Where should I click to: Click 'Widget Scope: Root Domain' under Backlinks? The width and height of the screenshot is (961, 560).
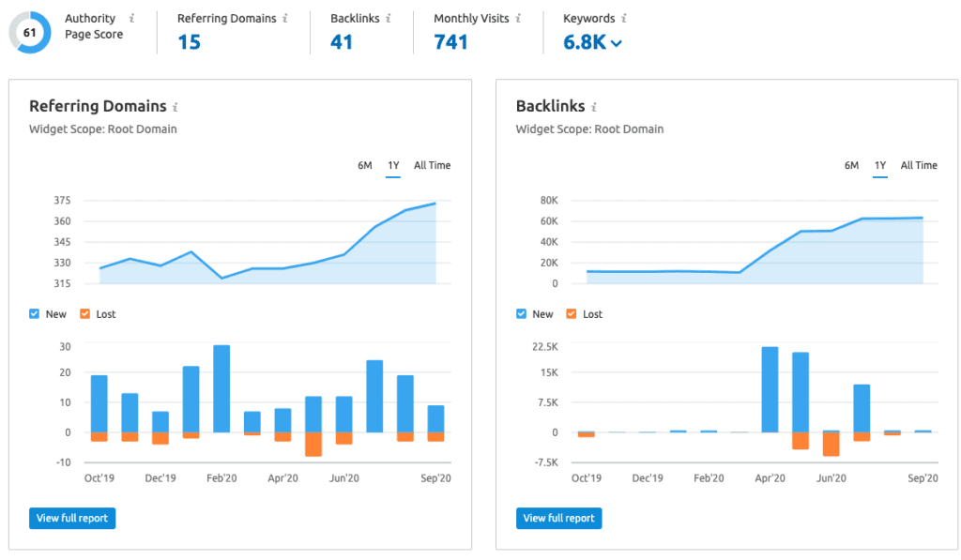coord(589,129)
